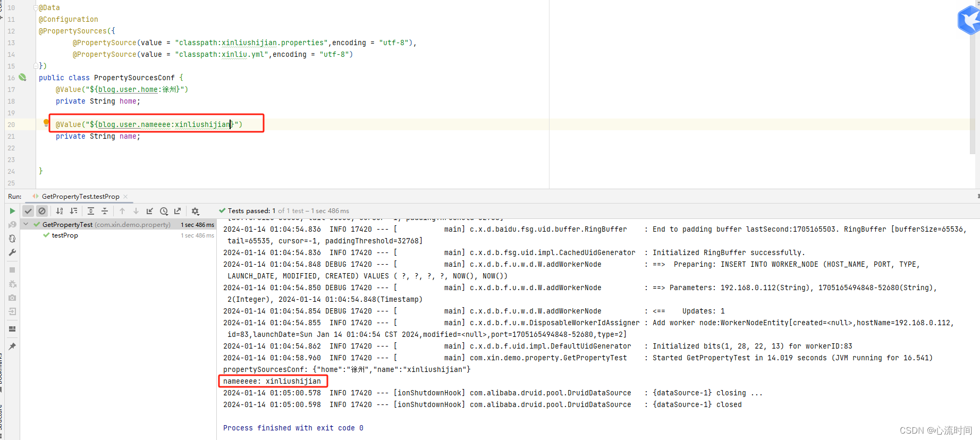The width and height of the screenshot is (980, 440).
Task: Select testProp test in tree
Action: 65,235
